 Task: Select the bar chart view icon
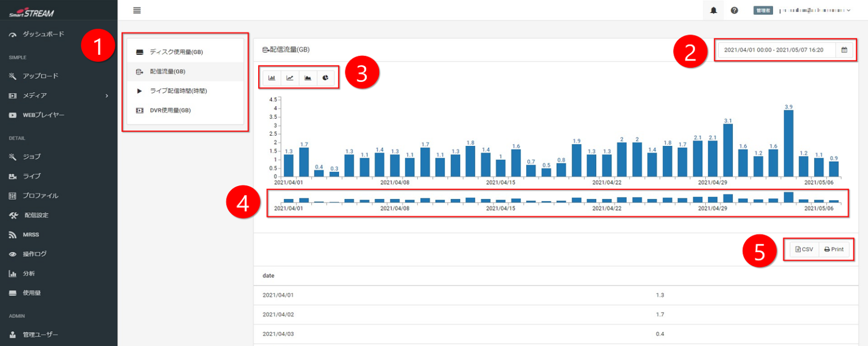click(x=272, y=77)
